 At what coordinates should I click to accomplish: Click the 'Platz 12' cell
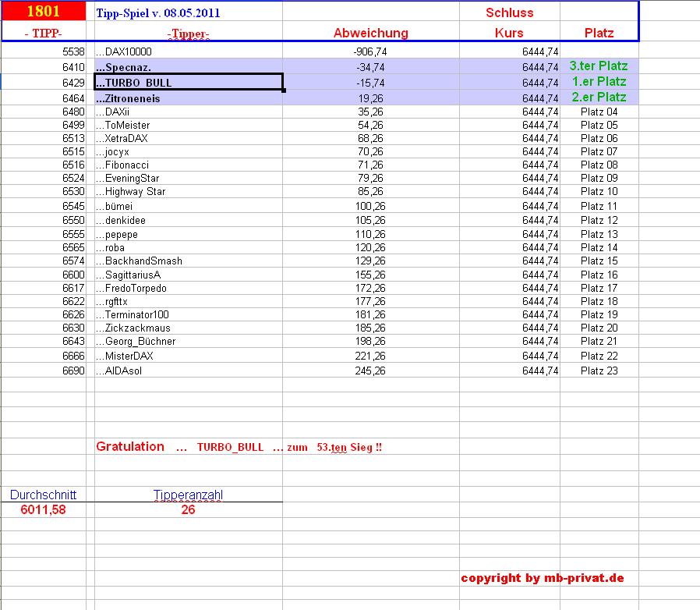(x=599, y=220)
